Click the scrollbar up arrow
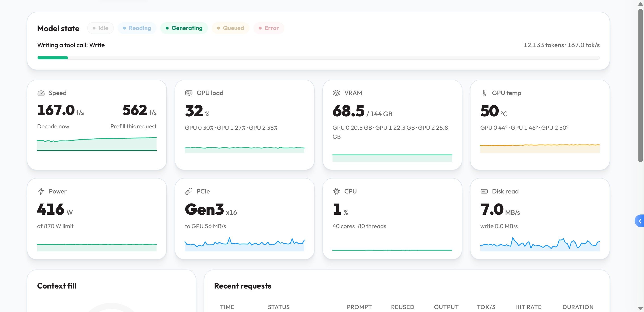 tap(640, 4)
